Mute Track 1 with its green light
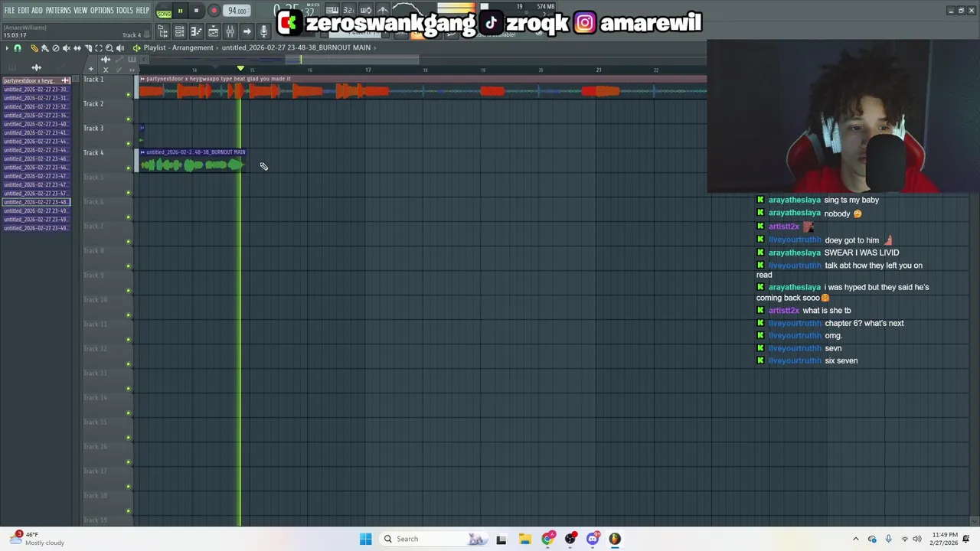Viewport: 980px width, 551px height. pos(128,95)
